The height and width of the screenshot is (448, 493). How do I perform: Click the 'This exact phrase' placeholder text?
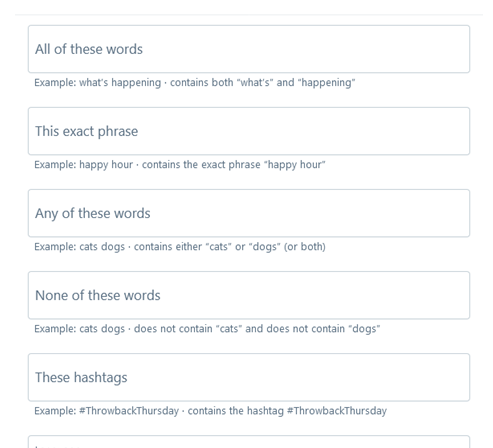[87, 131]
